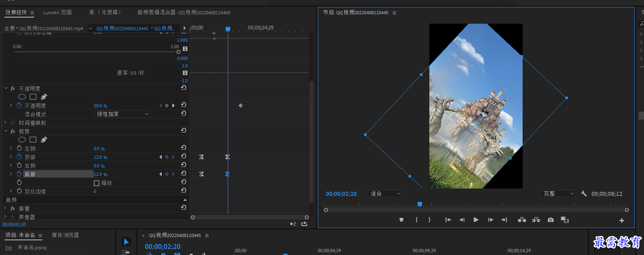Reset the 裁剪 effect header
Screen dimensions: 644x255
click(184, 131)
